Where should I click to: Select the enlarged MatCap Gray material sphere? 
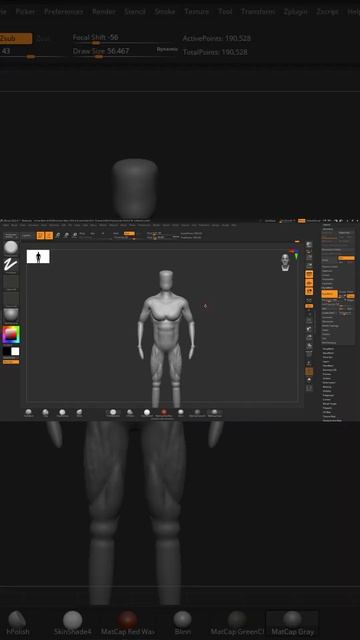pos(293,623)
